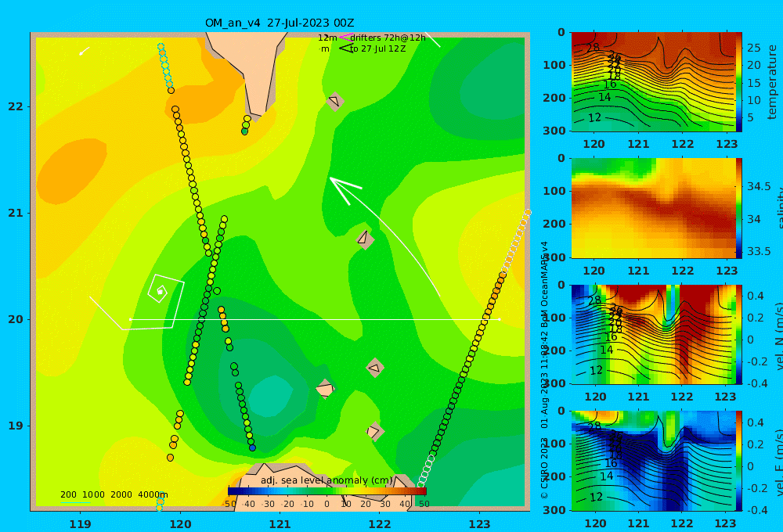The height and width of the screenshot is (532, 783).
Task: Open the vel. E section panel
Action: click(653, 461)
